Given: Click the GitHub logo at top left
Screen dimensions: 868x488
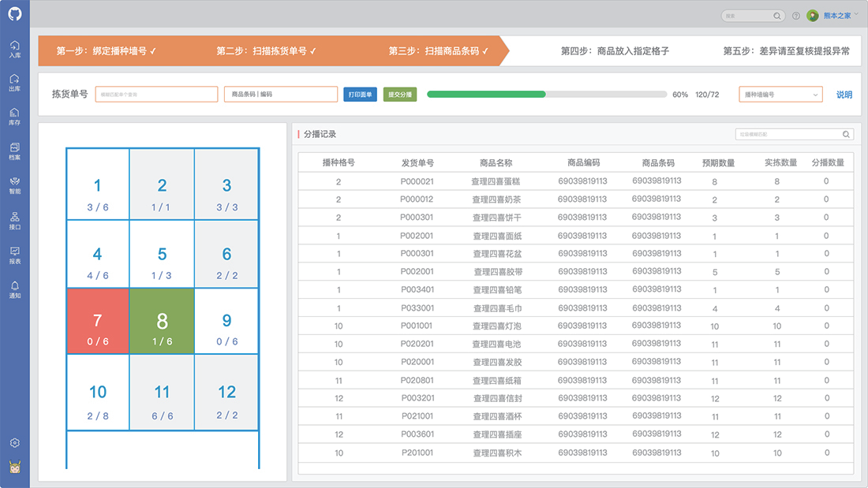Looking at the screenshot, I should [x=14, y=14].
